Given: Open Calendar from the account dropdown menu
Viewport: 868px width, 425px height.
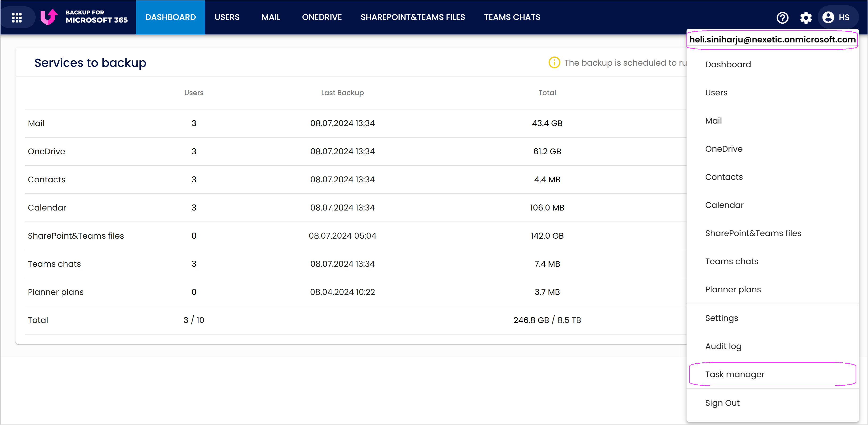Looking at the screenshot, I should (772, 205).
